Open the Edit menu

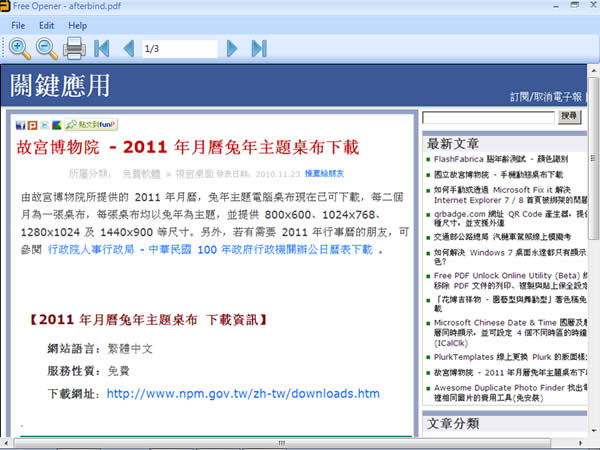[x=46, y=26]
